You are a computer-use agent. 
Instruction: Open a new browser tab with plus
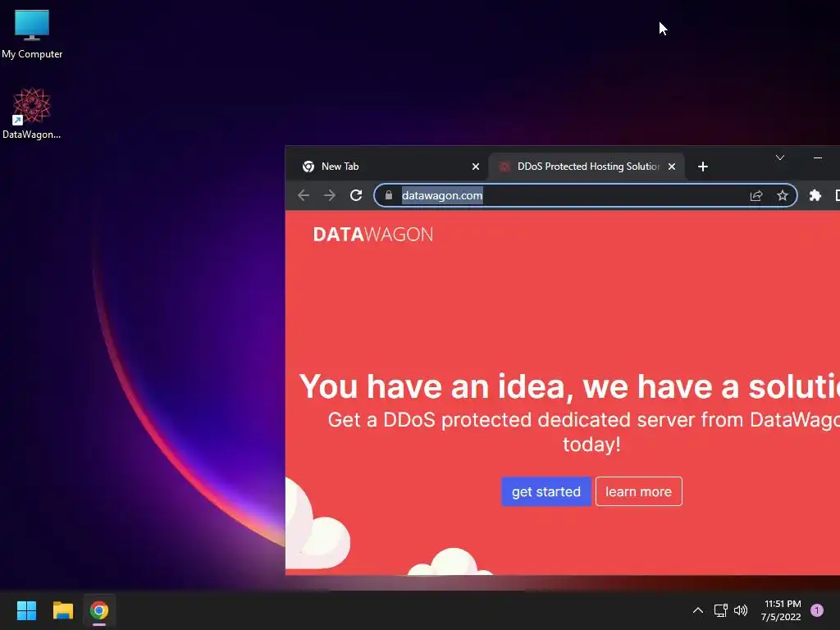coord(703,167)
